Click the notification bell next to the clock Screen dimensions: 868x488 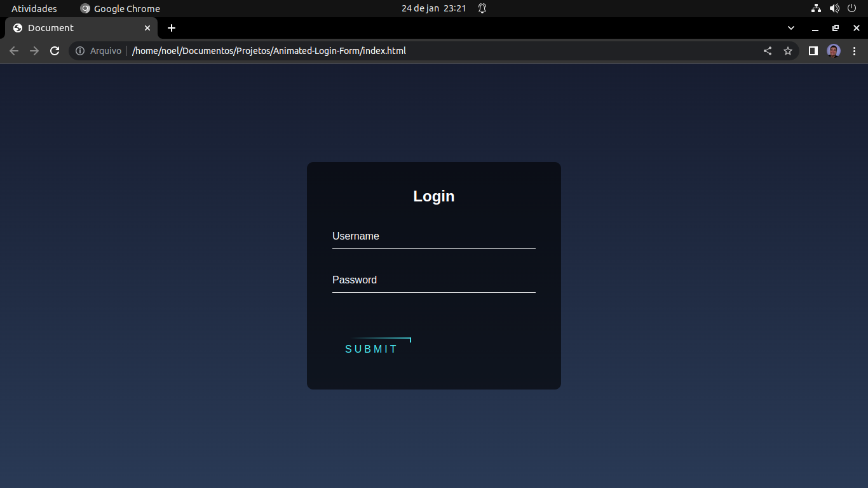482,8
